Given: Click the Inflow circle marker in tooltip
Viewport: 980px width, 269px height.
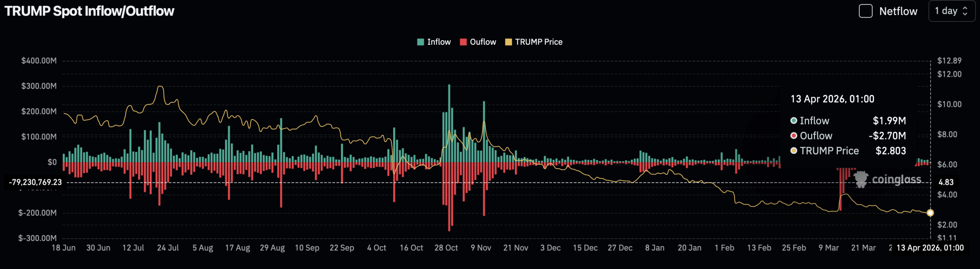Looking at the screenshot, I should click(794, 121).
